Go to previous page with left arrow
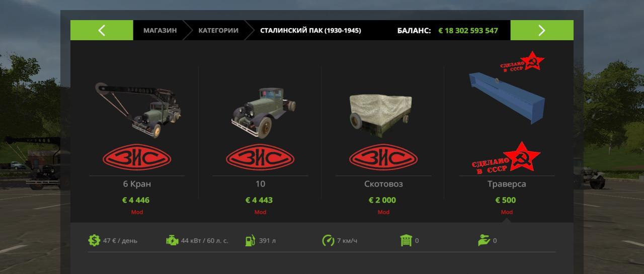 point(102,30)
